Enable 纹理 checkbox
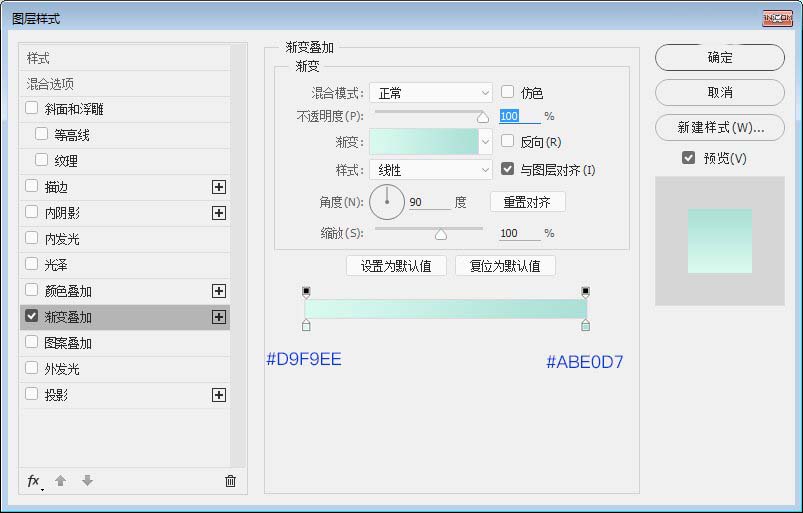Screen dimensions: 803x513 (41, 160)
